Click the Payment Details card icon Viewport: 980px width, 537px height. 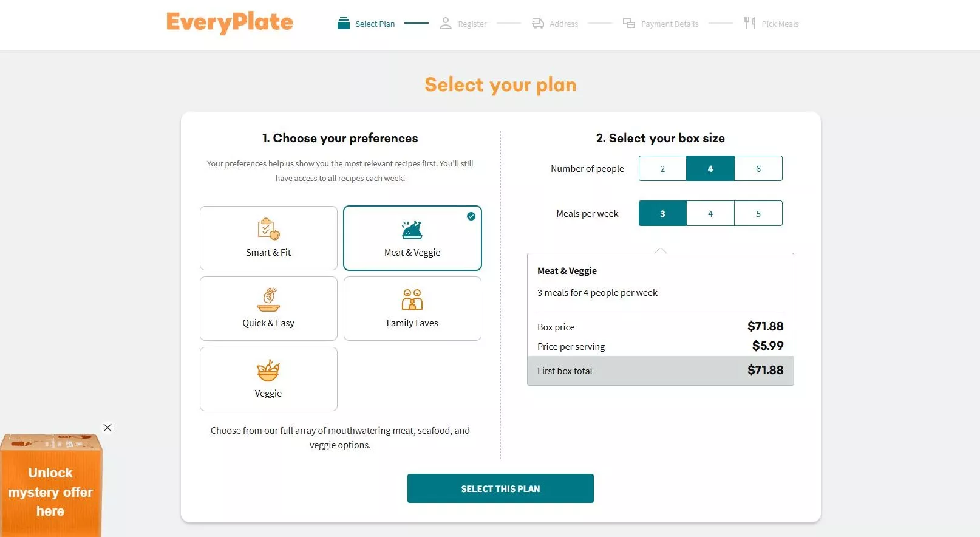click(629, 23)
